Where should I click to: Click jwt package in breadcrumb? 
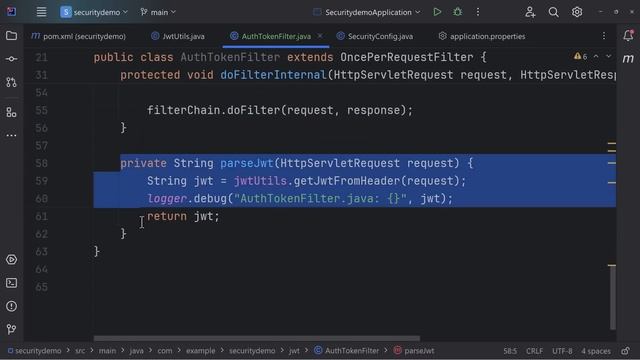coord(294,351)
